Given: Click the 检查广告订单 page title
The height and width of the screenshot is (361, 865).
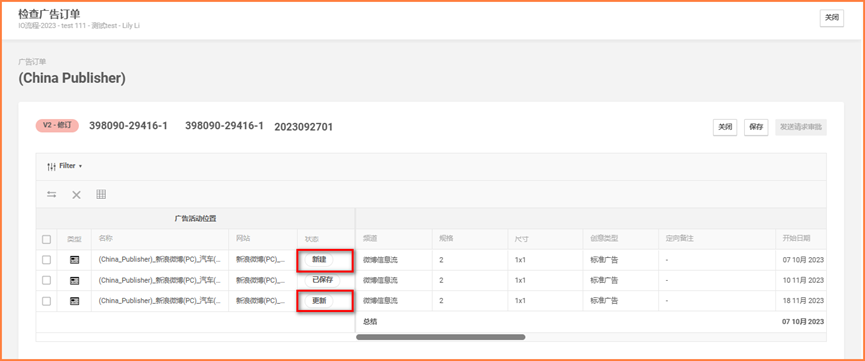Looking at the screenshot, I should 49,13.
